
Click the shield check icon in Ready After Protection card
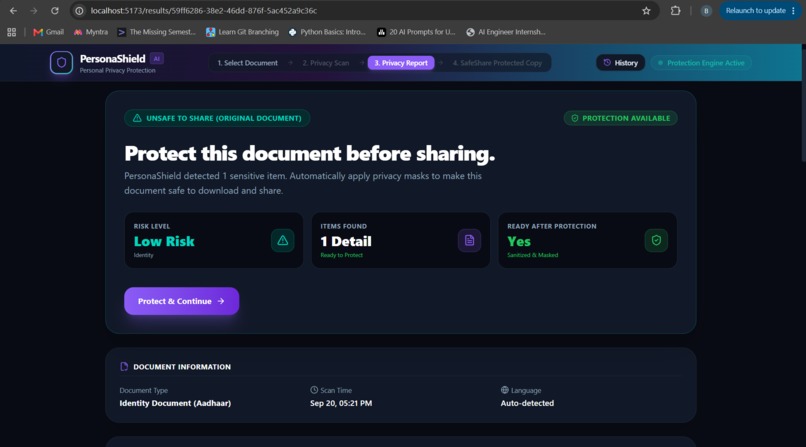tap(656, 240)
